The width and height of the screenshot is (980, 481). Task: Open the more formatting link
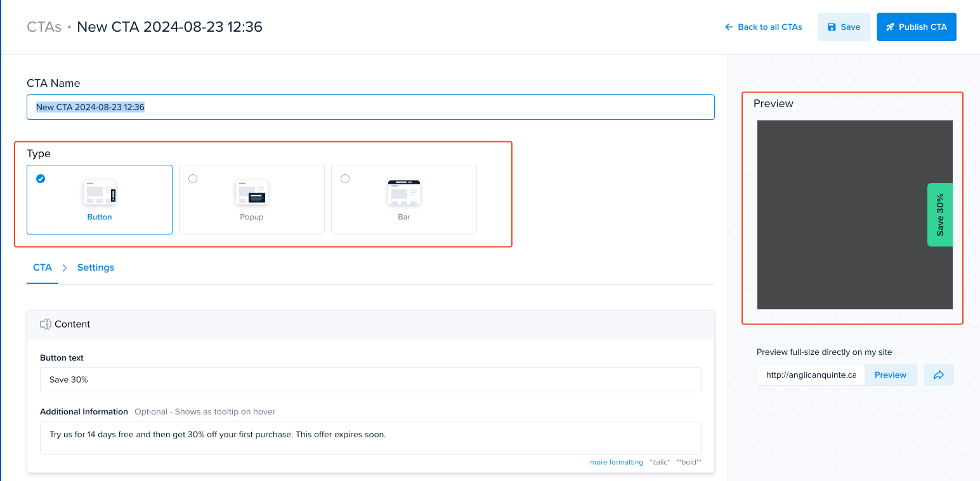tap(617, 462)
